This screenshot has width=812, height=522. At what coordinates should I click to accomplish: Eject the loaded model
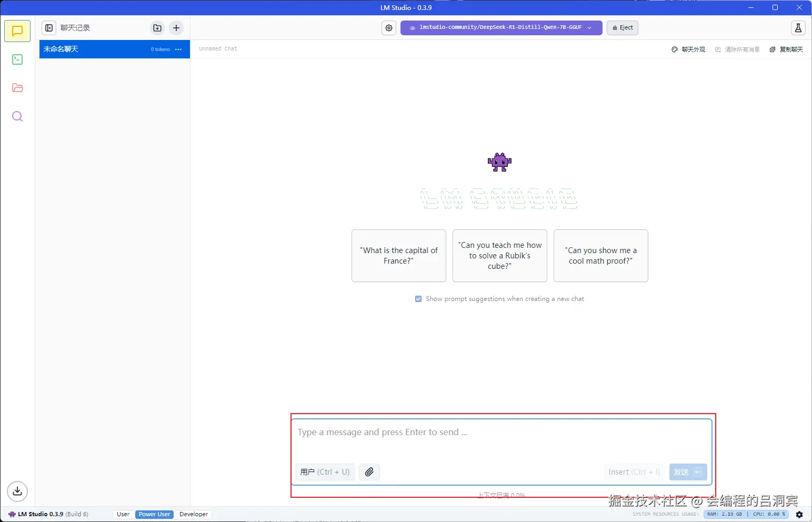(x=623, y=28)
